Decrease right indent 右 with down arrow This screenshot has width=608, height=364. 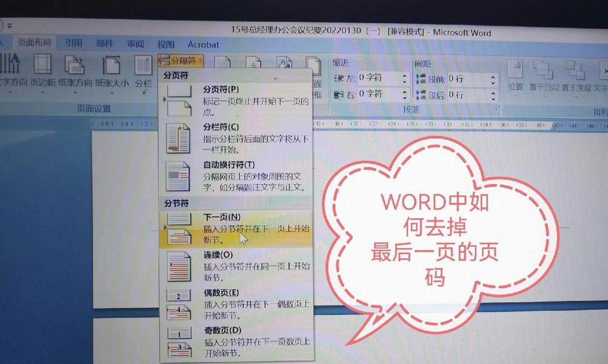point(405,97)
